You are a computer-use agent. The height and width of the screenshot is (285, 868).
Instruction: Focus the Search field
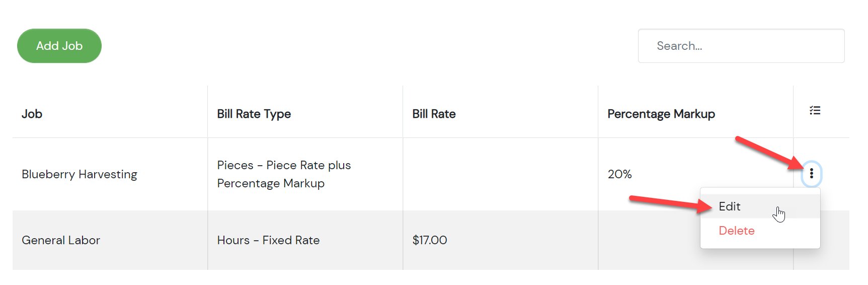[741, 46]
